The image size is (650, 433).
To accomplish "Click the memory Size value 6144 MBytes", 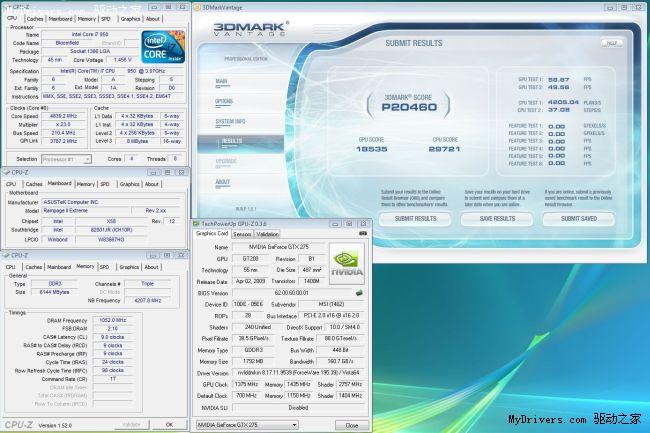I will (55, 292).
